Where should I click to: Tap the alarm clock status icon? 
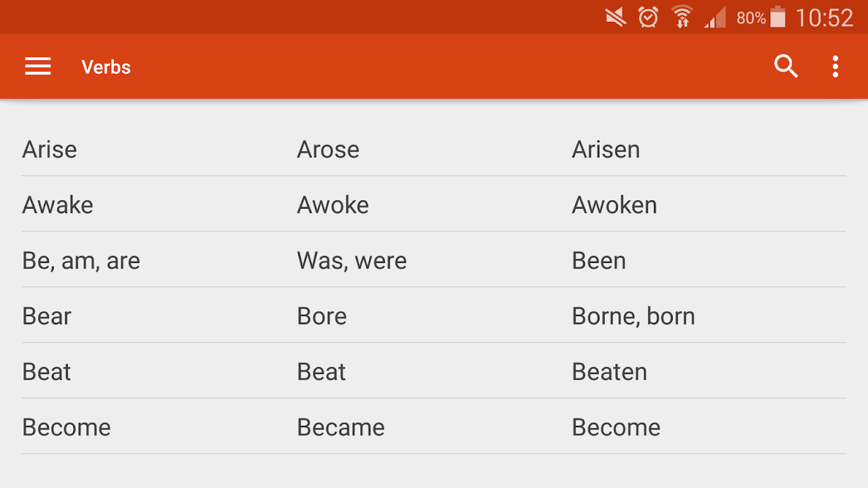pos(648,17)
